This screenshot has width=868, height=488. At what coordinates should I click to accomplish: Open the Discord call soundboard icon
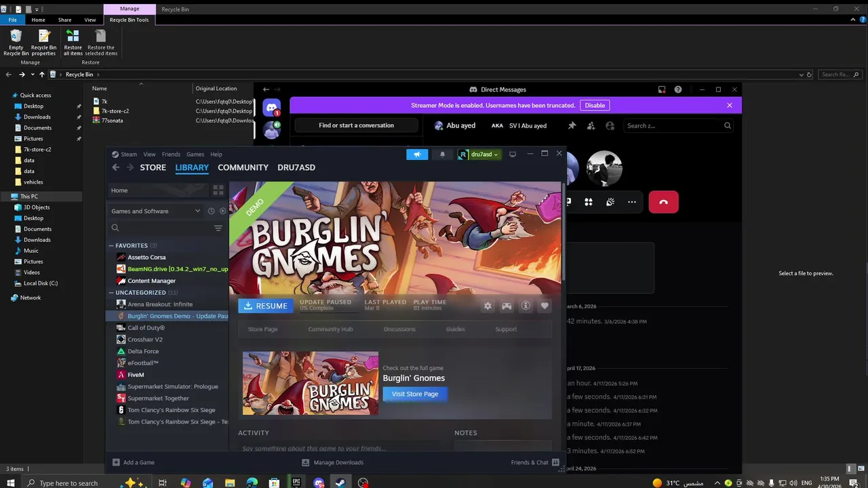click(610, 202)
